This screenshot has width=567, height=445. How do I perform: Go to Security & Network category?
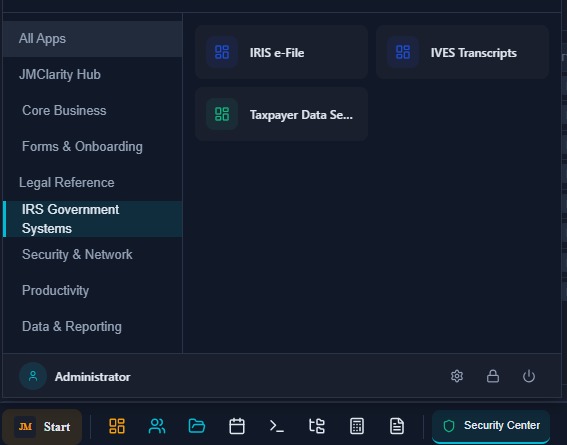tap(92, 254)
